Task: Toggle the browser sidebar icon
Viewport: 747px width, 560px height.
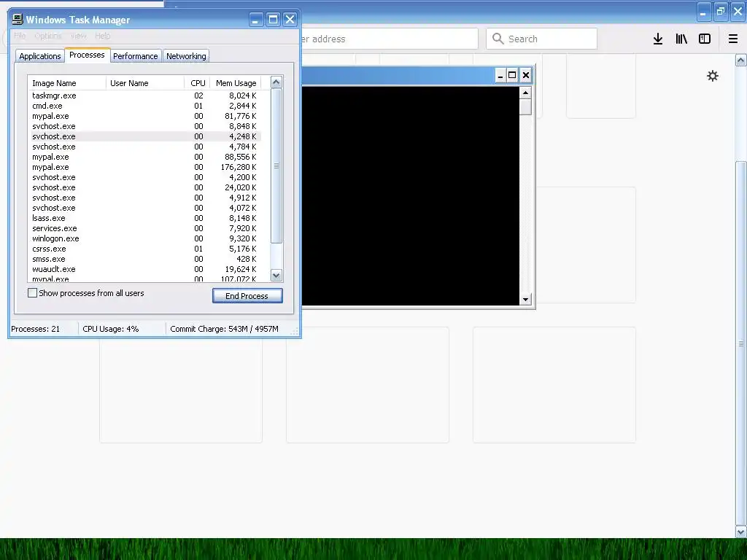Action: tap(704, 39)
